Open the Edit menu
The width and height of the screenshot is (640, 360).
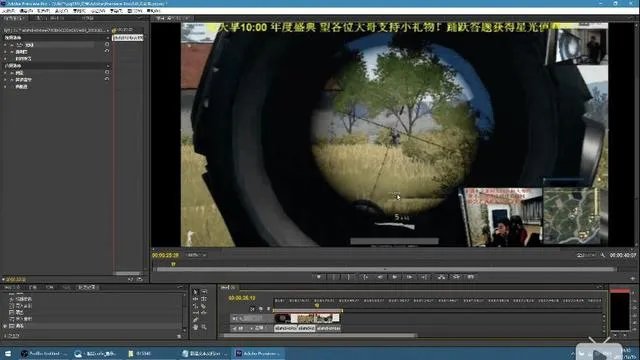[x=26, y=11]
